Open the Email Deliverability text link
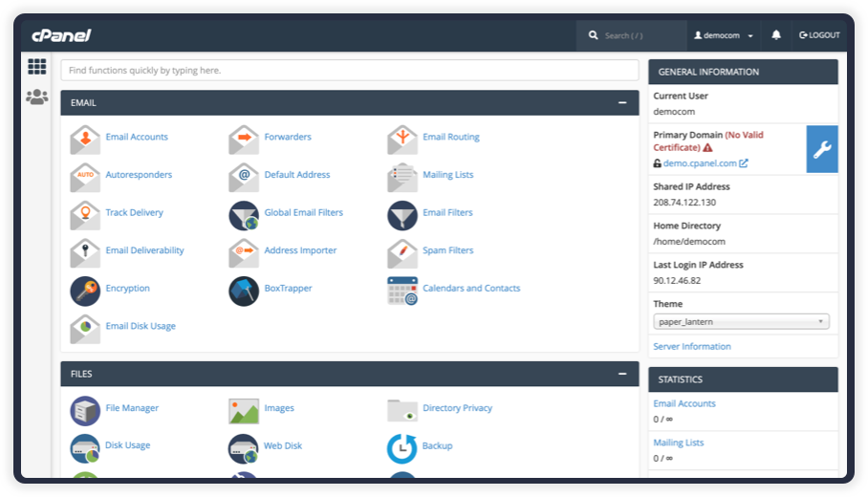 point(145,250)
